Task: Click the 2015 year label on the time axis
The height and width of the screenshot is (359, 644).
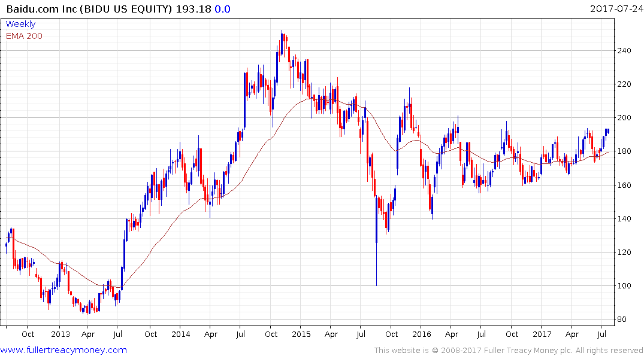Action: click(x=301, y=334)
